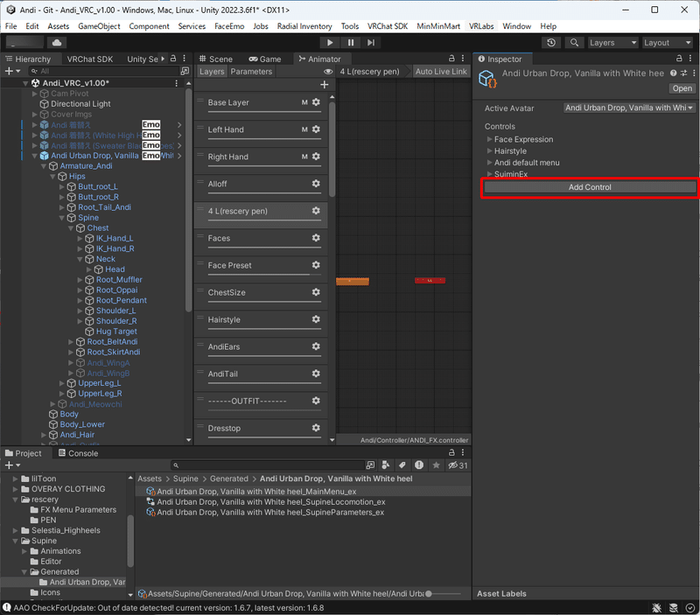700x615 pixels.
Task: Click search-by-type icon in Hierarchy search bar
Action: click(185, 71)
